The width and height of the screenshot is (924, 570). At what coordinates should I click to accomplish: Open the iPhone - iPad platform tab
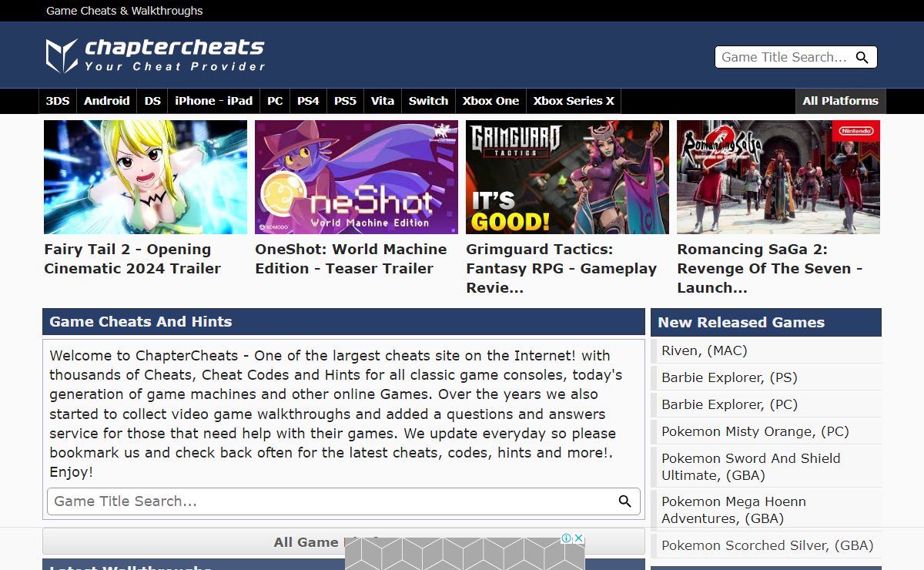[x=214, y=101]
